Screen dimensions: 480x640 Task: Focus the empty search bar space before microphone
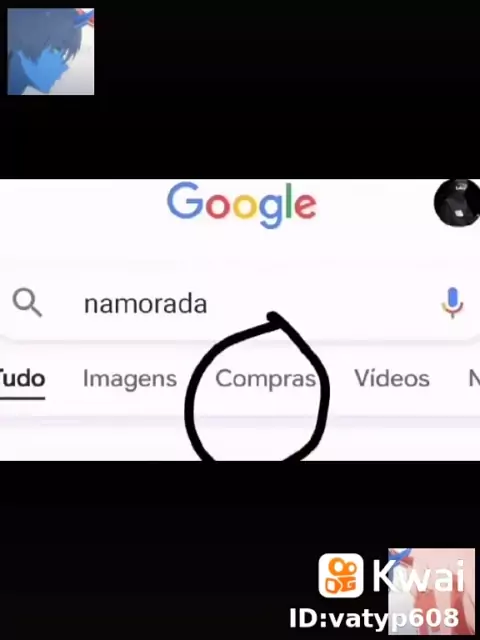(322, 304)
